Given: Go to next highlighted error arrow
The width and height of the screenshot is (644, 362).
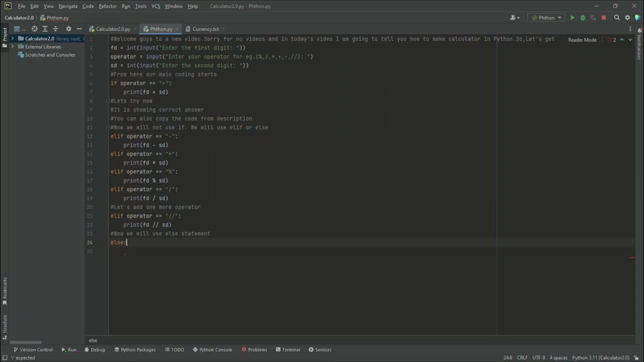Looking at the screenshot, I should click(630, 40).
